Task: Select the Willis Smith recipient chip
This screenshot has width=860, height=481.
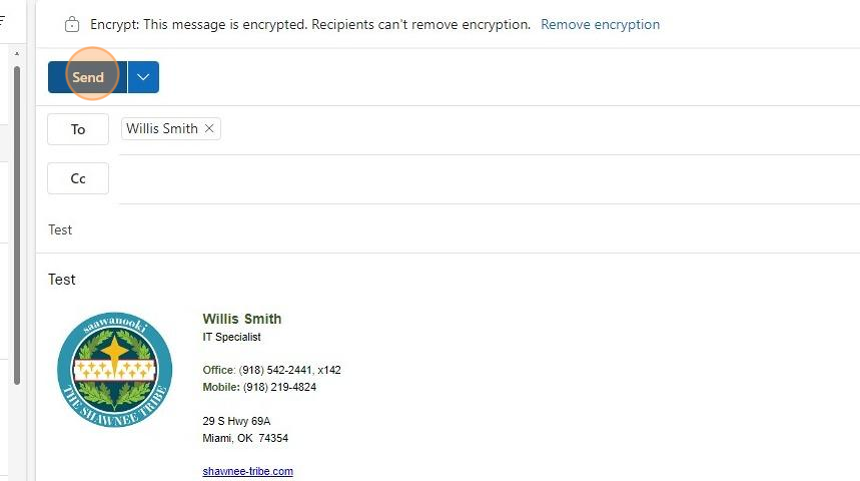Action: pos(161,129)
